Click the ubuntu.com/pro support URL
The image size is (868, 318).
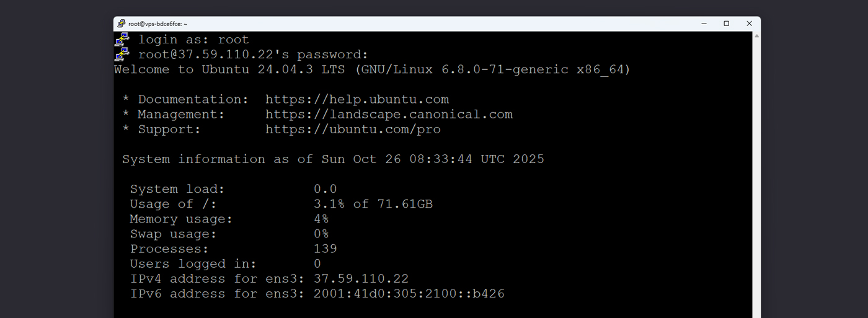(353, 130)
